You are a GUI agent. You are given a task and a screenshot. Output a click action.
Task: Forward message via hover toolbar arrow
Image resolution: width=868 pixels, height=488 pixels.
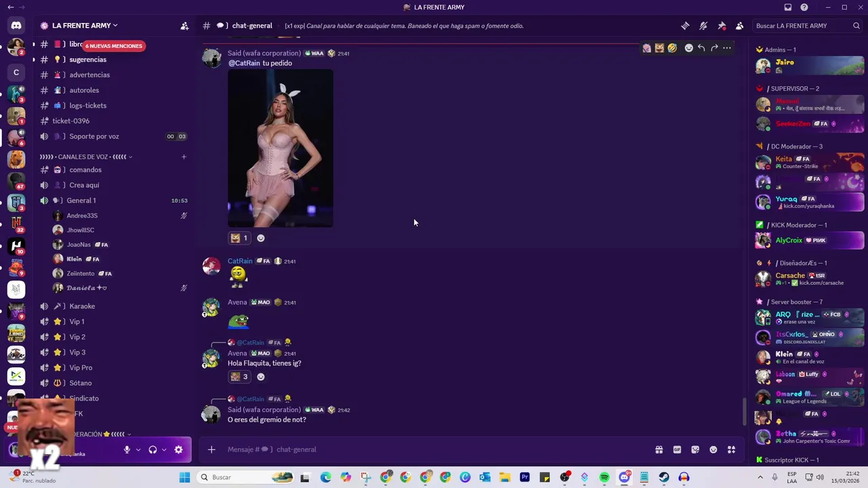tap(714, 48)
